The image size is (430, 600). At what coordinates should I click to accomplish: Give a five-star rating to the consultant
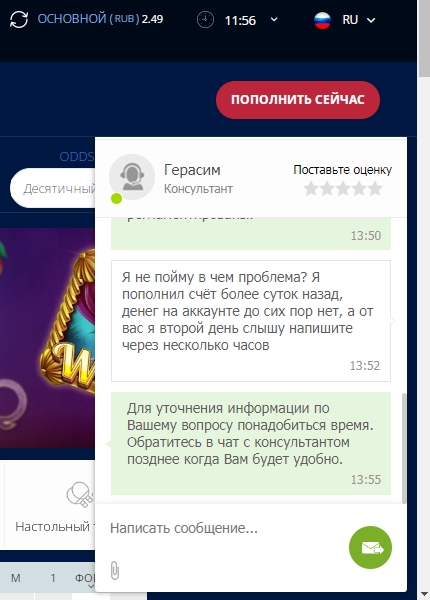pos(375,188)
